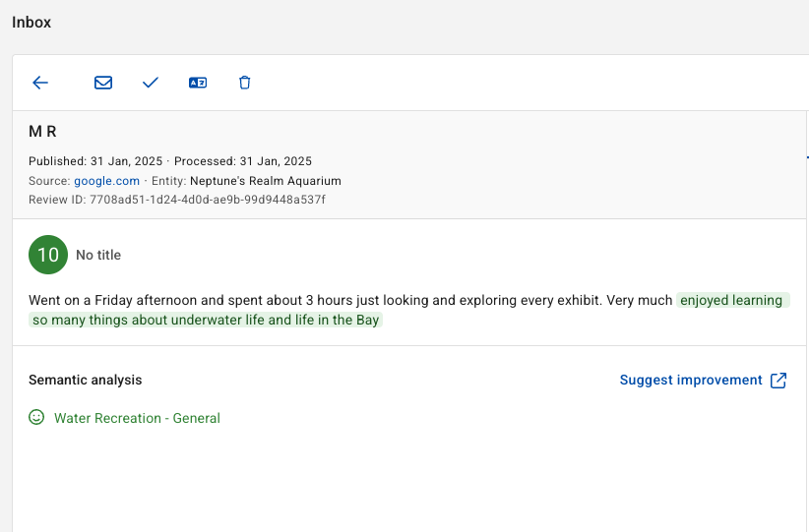Click the Suggest improvement link
This screenshot has height=532, width=809.
691,380
